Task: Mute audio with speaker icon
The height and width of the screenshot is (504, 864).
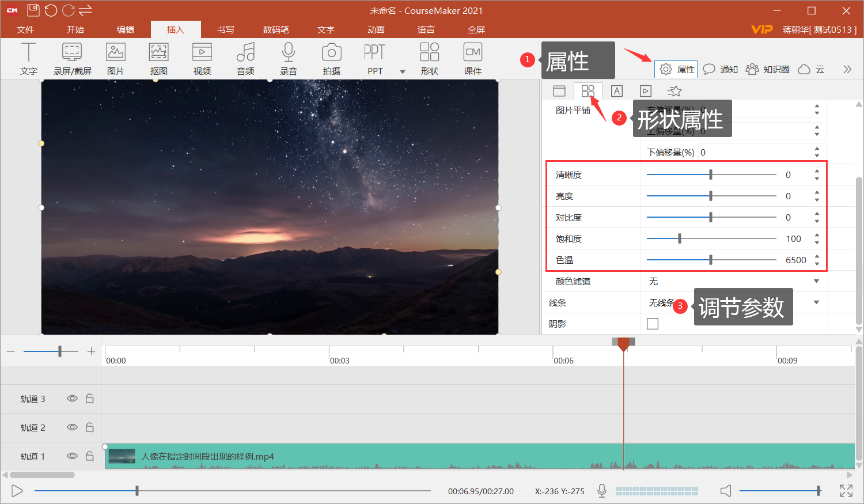Action: pyautogui.click(x=726, y=491)
